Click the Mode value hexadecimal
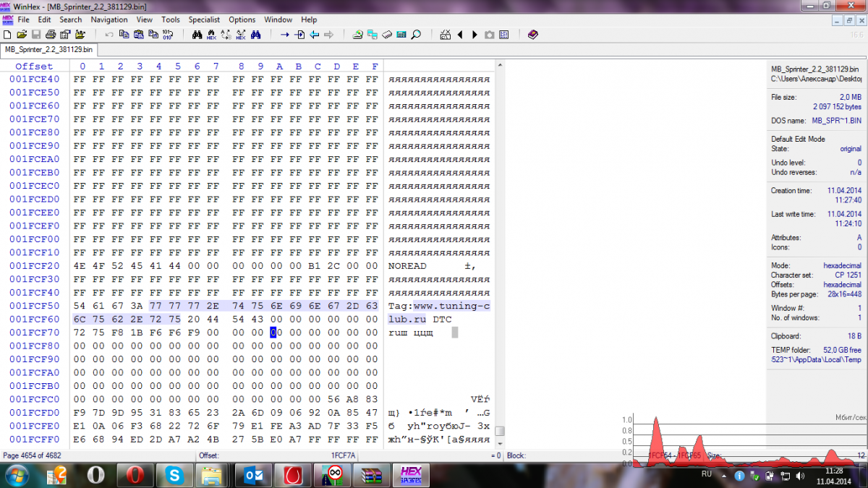The width and height of the screenshot is (868, 488). coord(842,266)
